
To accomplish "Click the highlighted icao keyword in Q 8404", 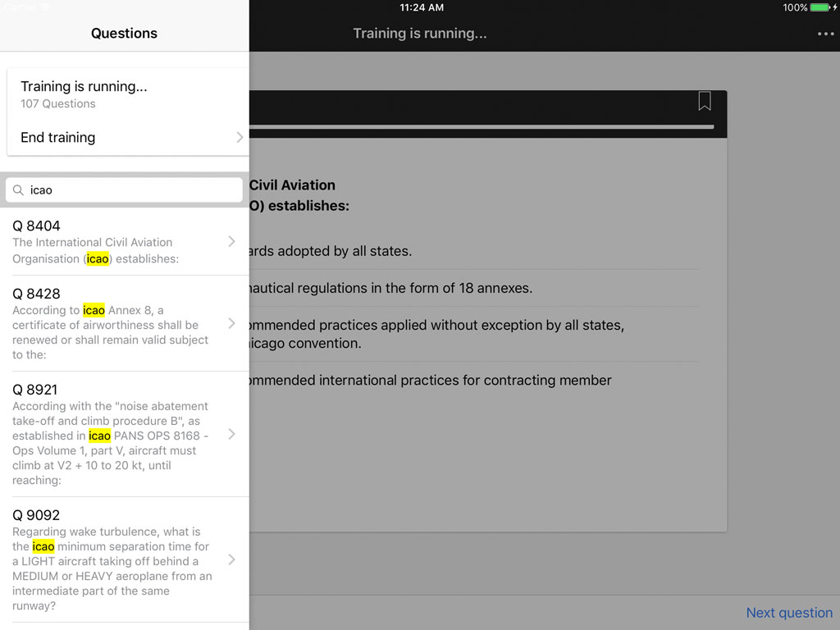I will point(98,258).
